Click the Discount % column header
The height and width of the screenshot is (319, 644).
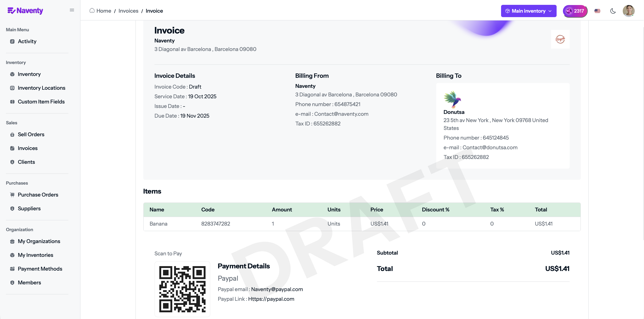[435, 209]
